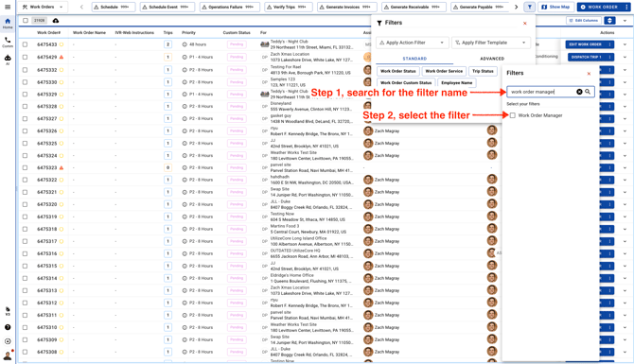The width and height of the screenshot is (634, 364).
Task: Toggle the select-all work orders checkbox
Action: coord(26,21)
